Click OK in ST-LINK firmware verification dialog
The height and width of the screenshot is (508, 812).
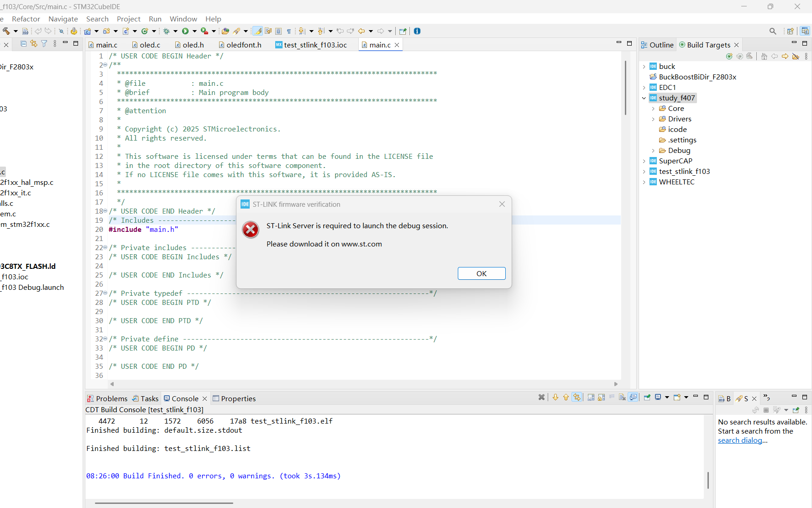(x=482, y=273)
